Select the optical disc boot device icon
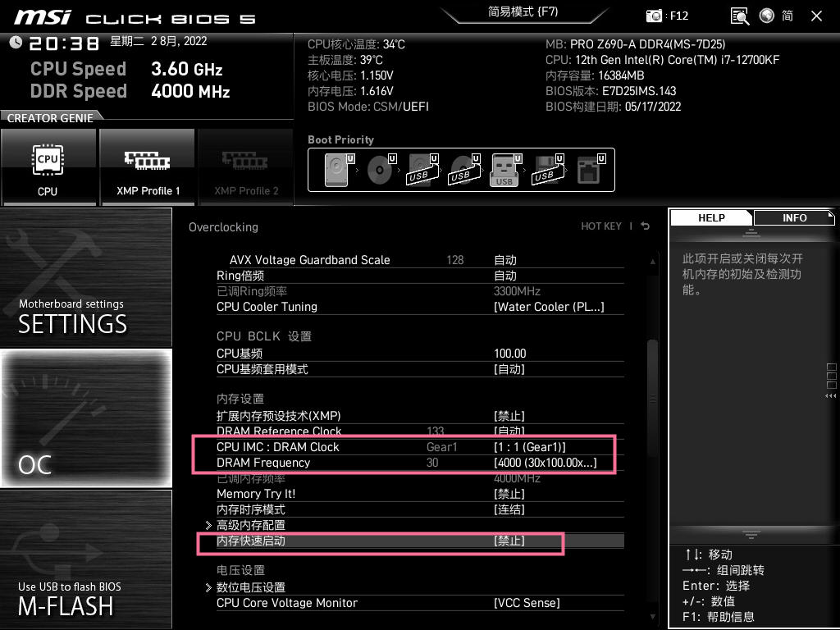Screen dimensions: 840x630 pos(381,171)
